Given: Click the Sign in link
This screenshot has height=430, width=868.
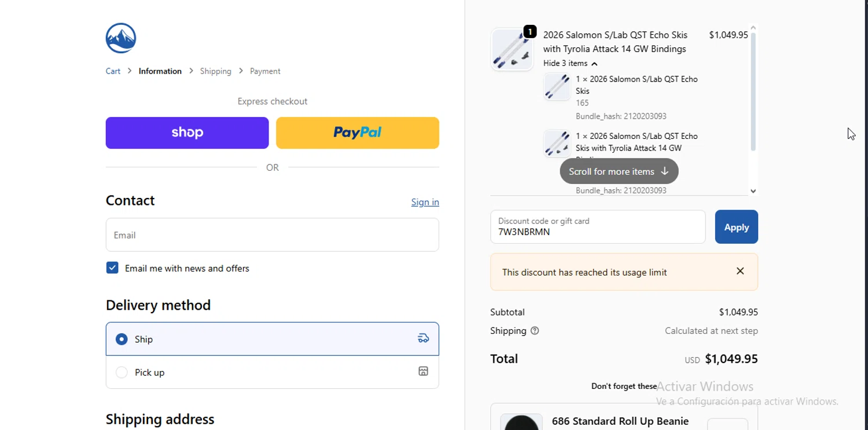Looking at the screenshot, I should click(x=425, y=202).
